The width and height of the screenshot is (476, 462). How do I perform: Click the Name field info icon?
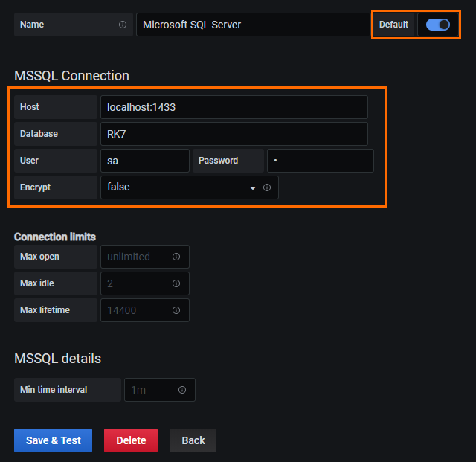[x=123, y=25]
